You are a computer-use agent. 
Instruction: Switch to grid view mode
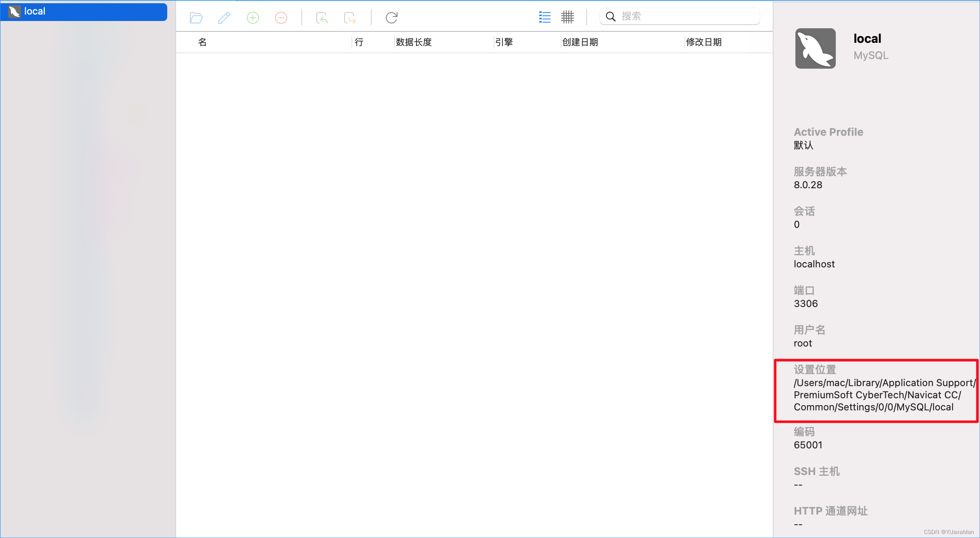(x=567, y=17)
